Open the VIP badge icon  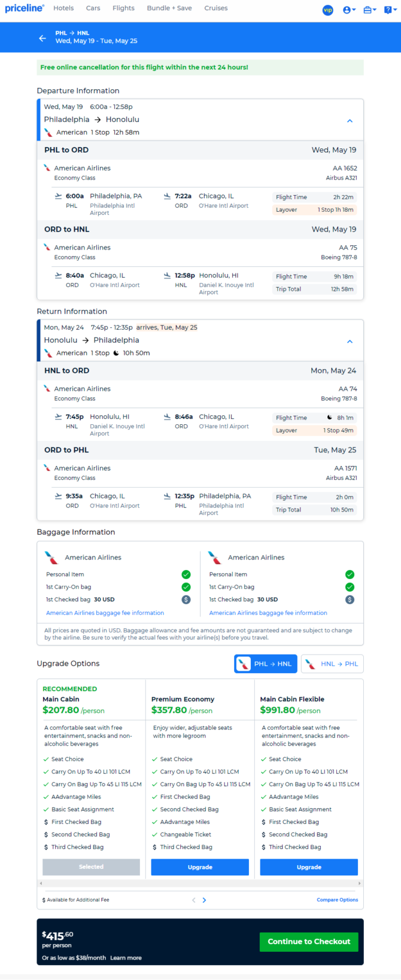tap(327, 10)
